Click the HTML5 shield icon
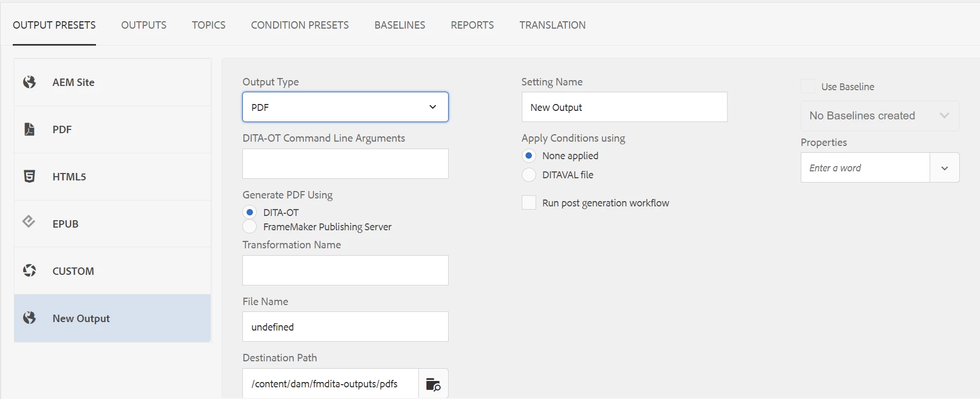 (x=30, y=176)
